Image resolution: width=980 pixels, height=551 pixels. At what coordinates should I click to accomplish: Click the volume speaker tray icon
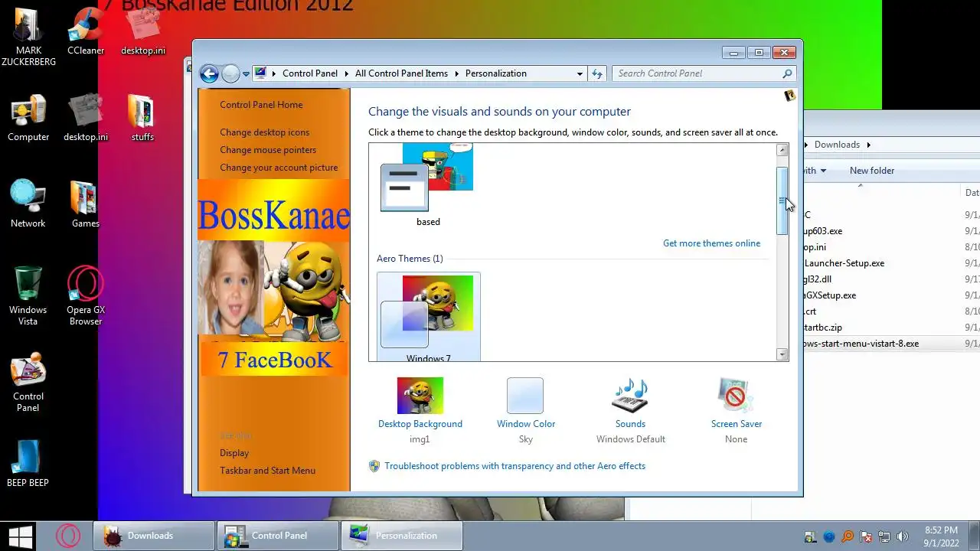pos(902,536)
